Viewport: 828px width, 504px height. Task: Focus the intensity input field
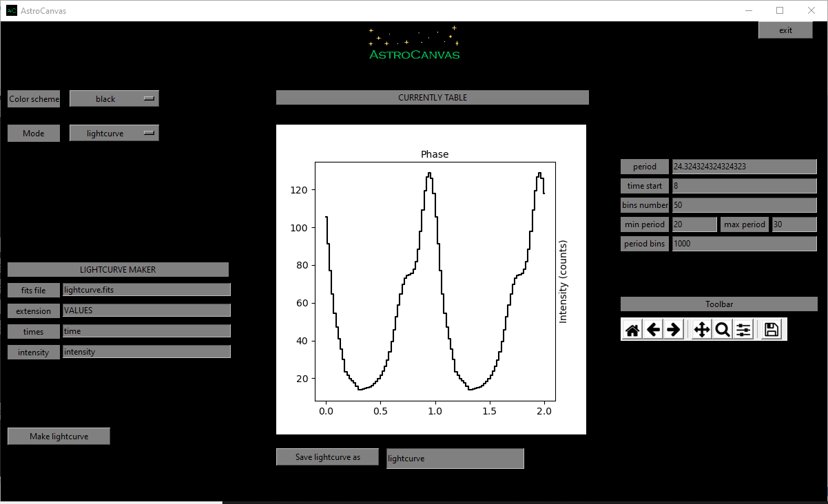pos(147,352)
